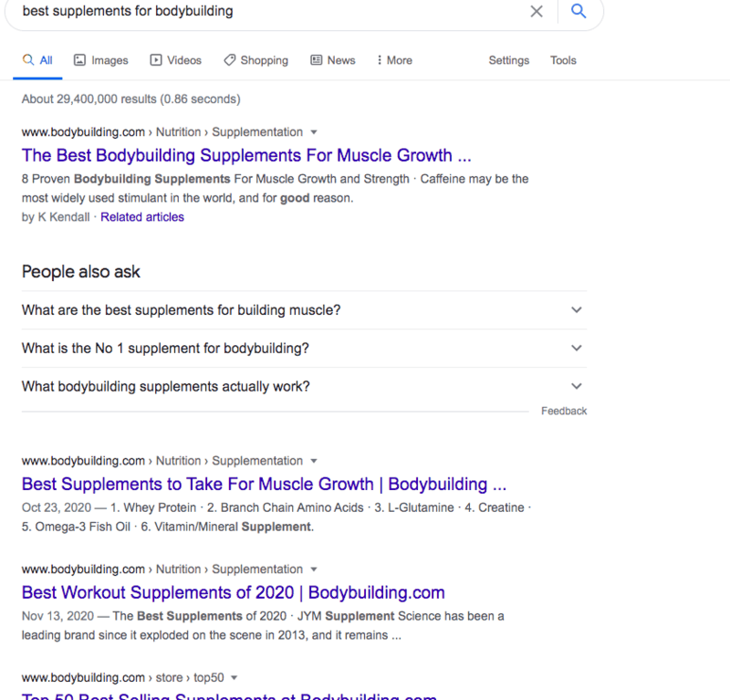Viewport: 730px width, 700px height.
Task: Click into the search query field
Action: click(x=274, y=12)
